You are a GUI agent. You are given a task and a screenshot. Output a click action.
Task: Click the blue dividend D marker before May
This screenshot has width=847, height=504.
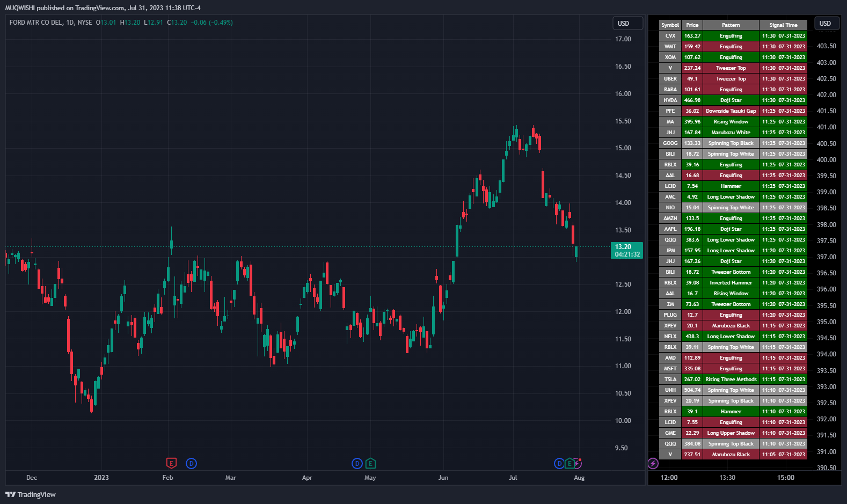pos(357,463)
